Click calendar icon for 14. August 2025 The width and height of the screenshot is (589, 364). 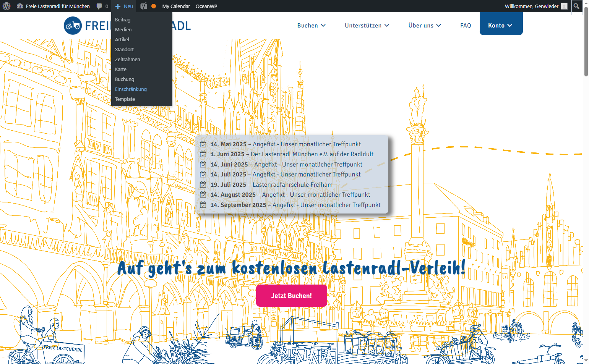click(x=203, y=194)
